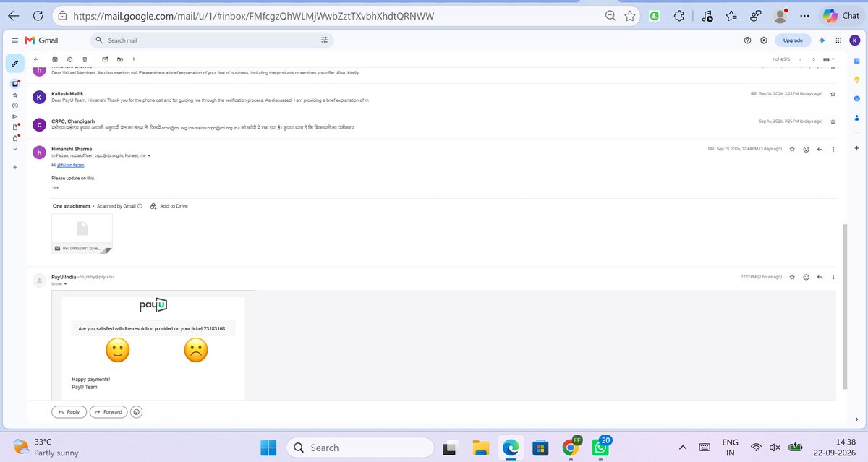Open Drafts icon in left sidebar

14,127
